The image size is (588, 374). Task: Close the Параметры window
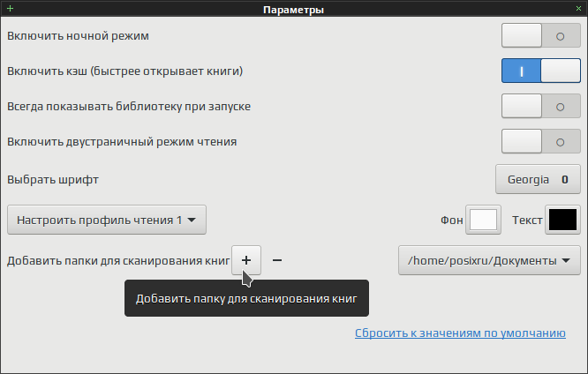click(x=578, y=8)
